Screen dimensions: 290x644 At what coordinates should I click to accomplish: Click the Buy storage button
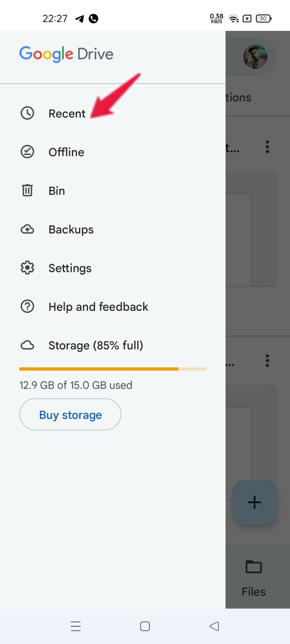tap(70, 414)
